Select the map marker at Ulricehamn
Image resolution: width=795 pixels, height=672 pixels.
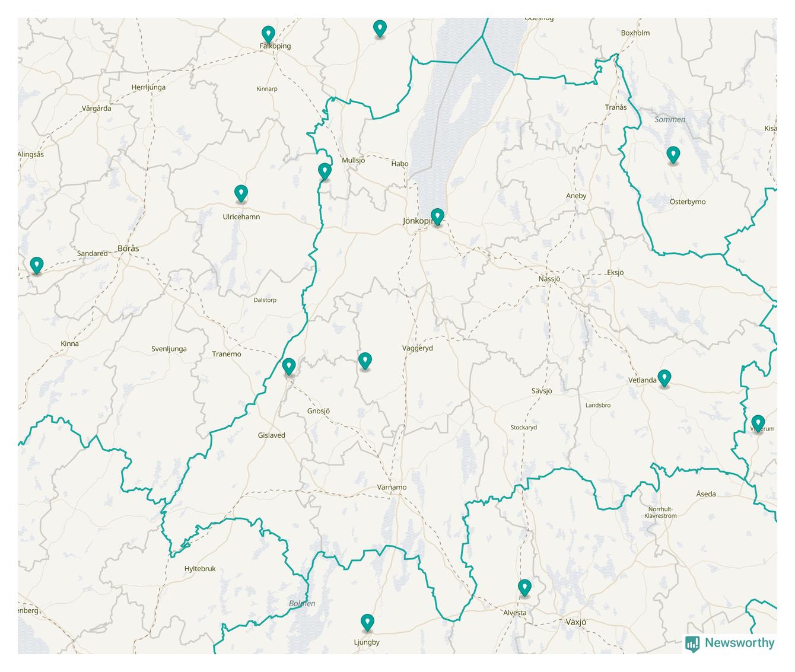click(x=240, y=193)
